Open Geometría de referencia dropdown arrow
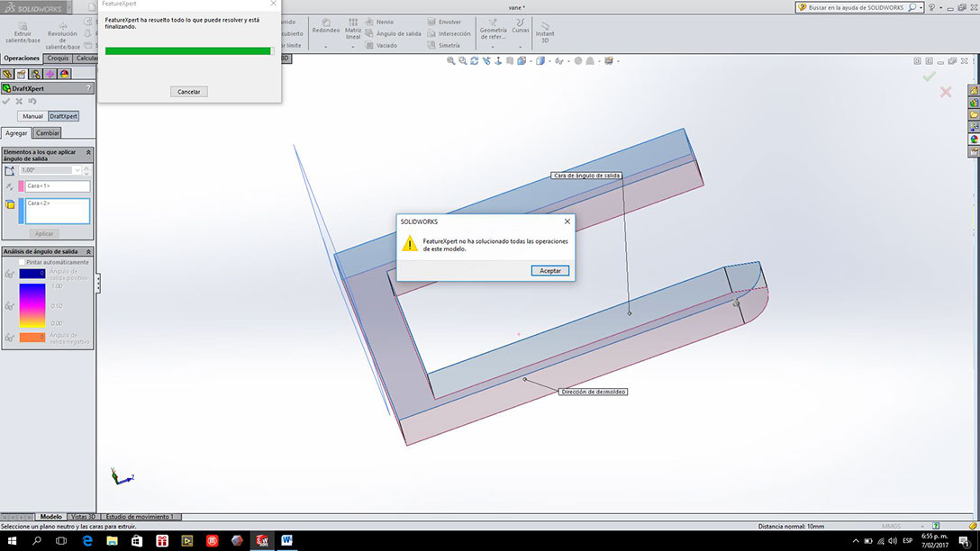 pyautogui.click(x=493, y=47)
